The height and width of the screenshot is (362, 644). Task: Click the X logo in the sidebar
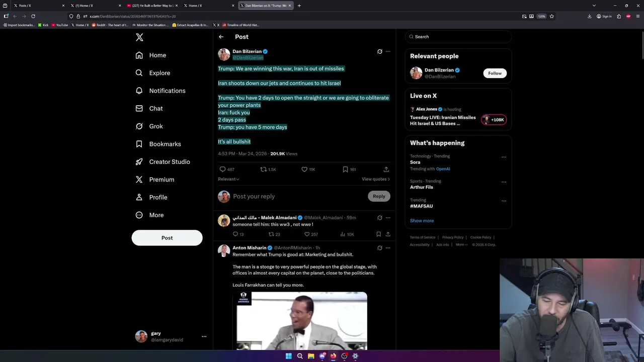(139, 37)
